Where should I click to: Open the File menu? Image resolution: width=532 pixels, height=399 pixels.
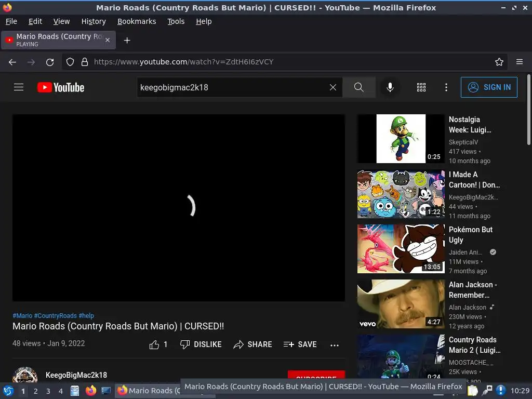(x=11, y=21)
